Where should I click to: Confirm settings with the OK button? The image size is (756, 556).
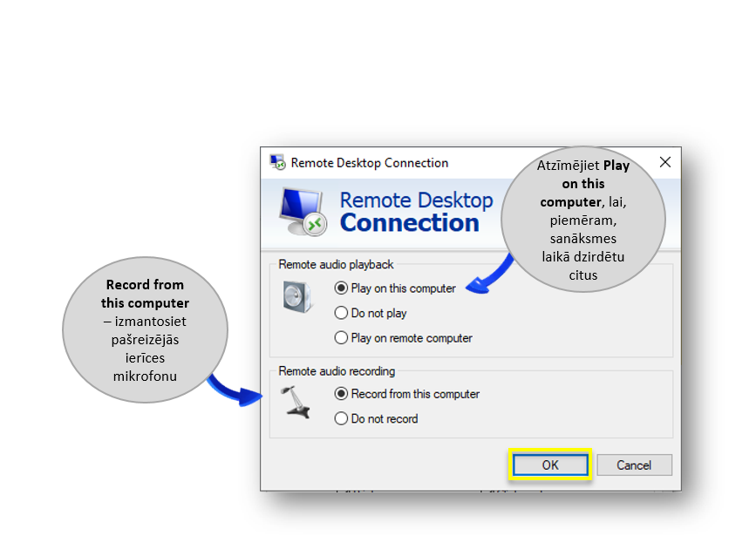550,465
